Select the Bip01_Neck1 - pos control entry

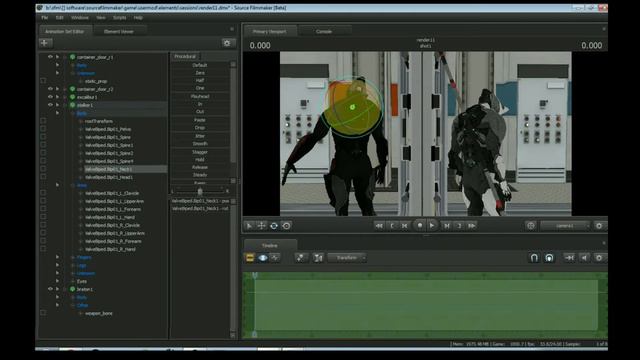pos(200,201)
